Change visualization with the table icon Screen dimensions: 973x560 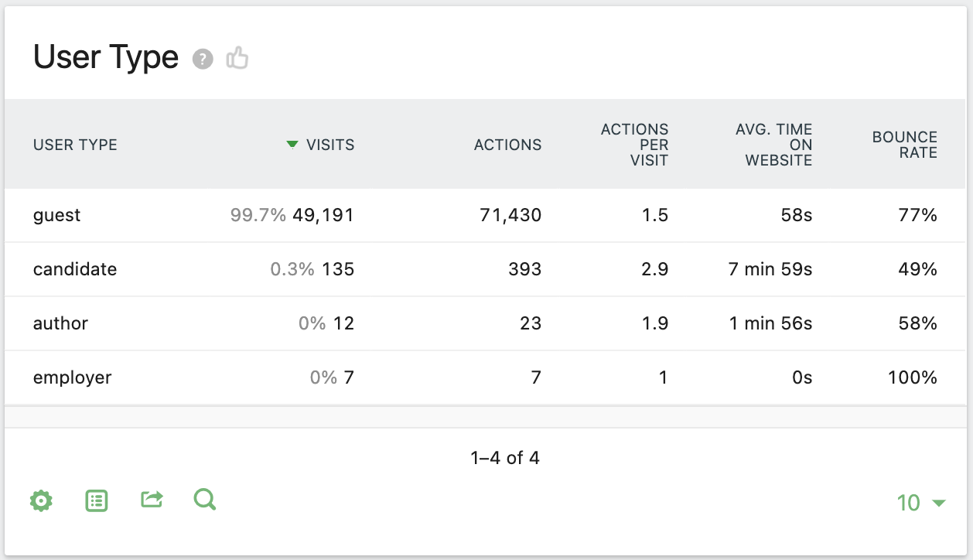click(96, 501)
